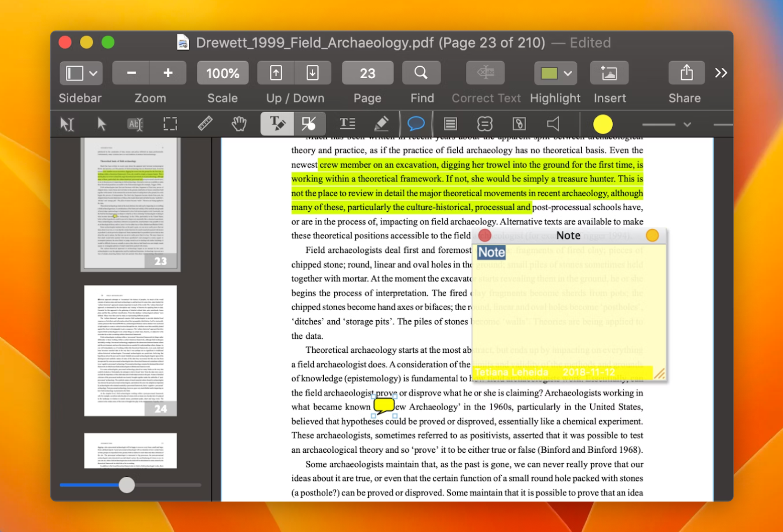Switch to the arrow pointer tool
783x532 pixels.
[x=101, y=123]
